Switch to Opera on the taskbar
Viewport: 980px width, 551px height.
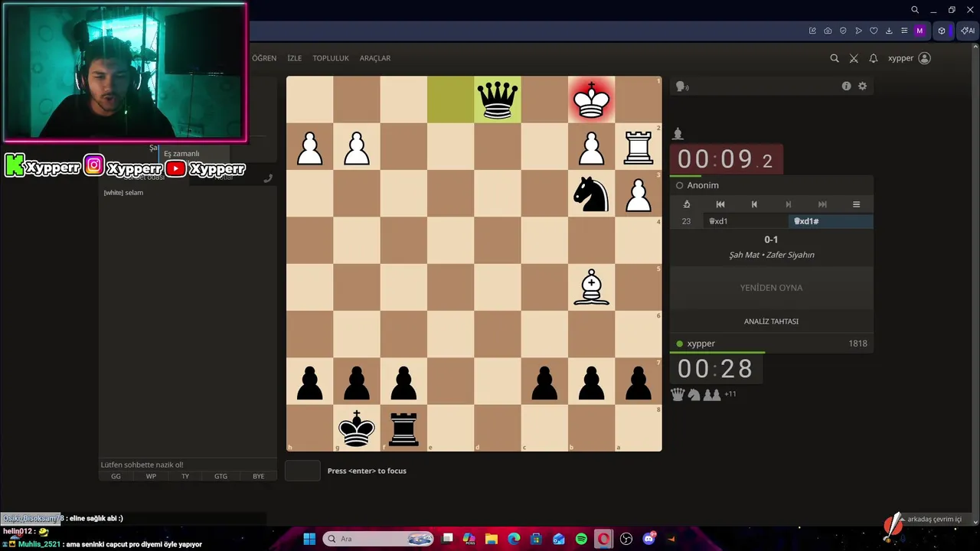pos(603,539)
